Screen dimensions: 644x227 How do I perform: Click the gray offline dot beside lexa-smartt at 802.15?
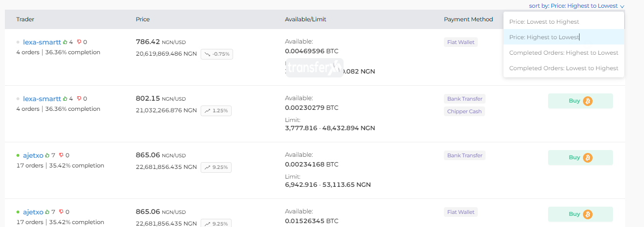coord(18,99)
